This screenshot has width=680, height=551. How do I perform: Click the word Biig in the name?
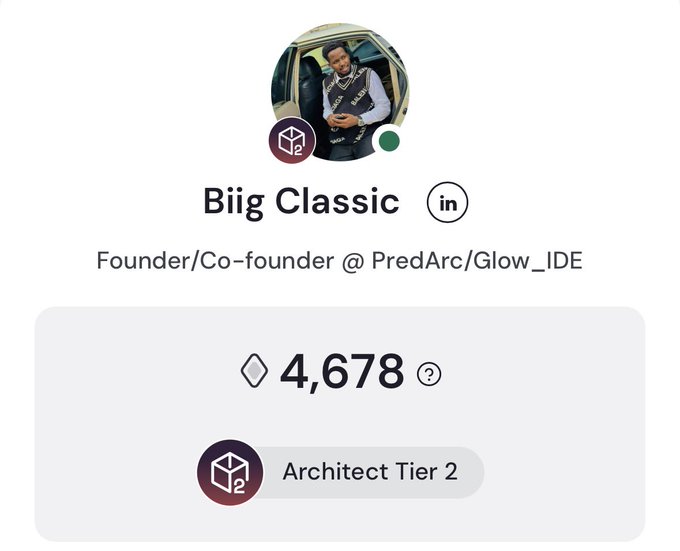click(x=234, y=202)
